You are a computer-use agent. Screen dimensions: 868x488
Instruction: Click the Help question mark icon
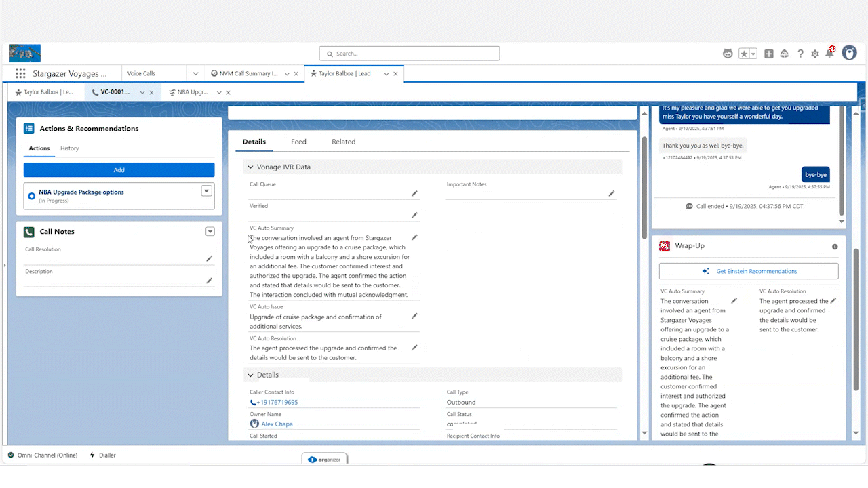click(800, 54)
